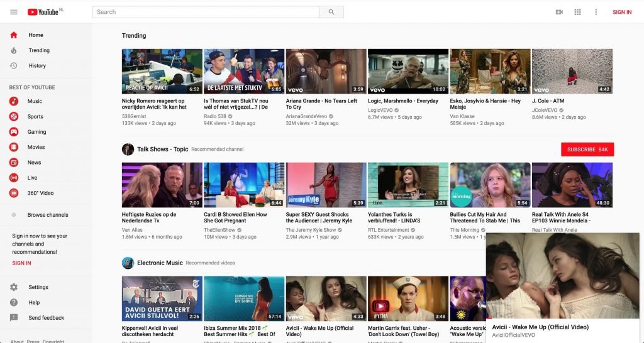Open Logic, Marshmello Everyday thumbnail

(408, 72)
